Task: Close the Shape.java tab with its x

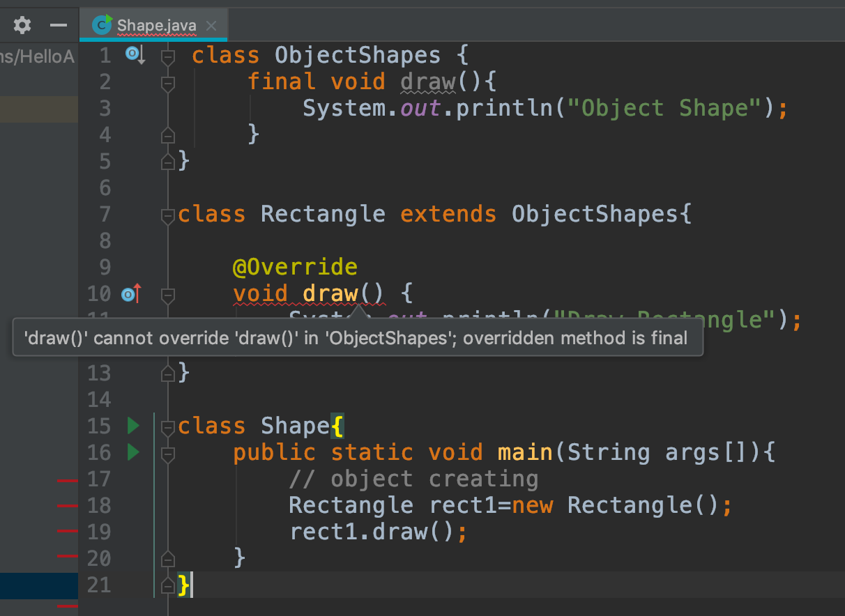Action: click(211, 24)
